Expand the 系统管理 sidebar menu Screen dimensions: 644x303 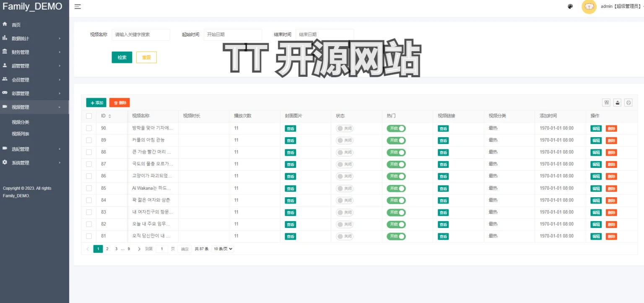[34, 163]
